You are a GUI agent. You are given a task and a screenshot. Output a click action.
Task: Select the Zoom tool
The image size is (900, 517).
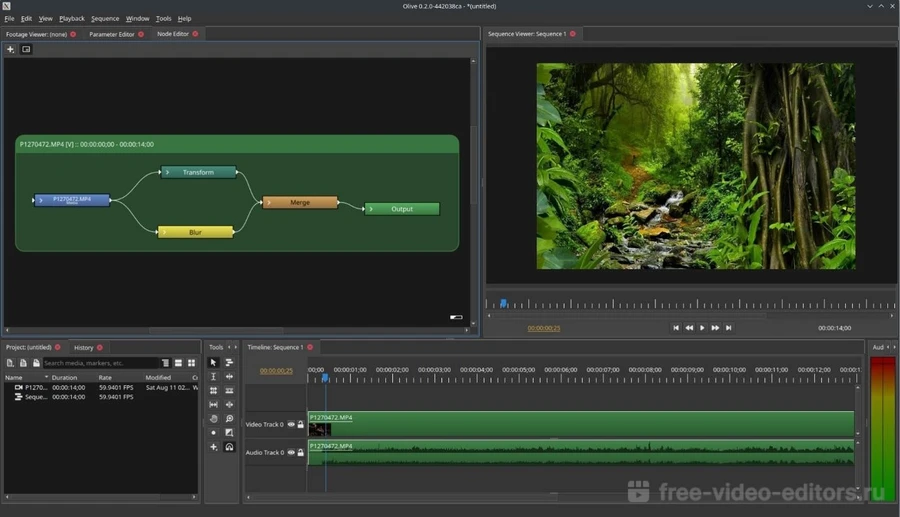tap(229, 418)
